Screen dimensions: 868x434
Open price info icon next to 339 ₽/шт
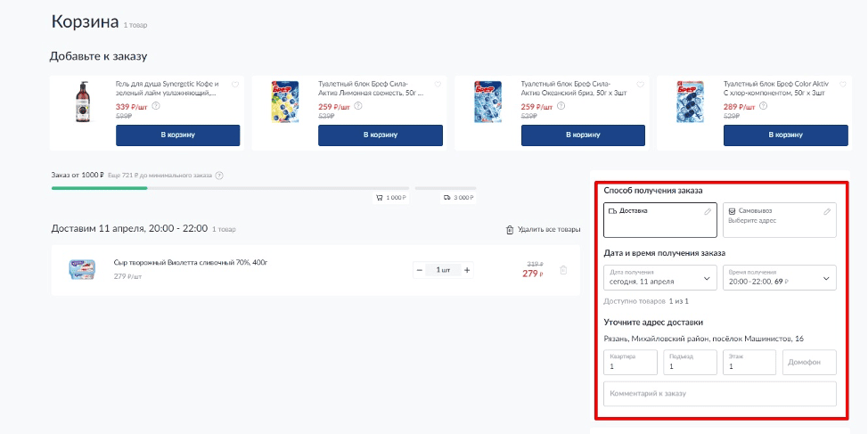point(156,106)
